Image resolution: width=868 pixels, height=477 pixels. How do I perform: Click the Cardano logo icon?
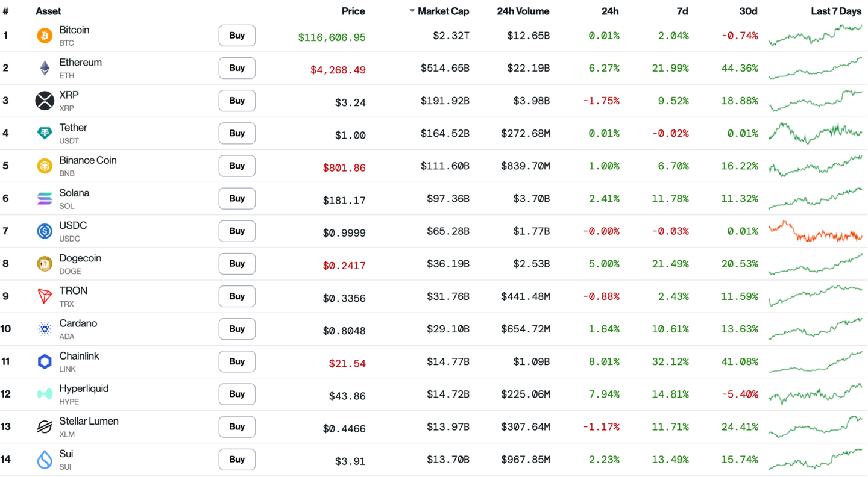45,329
